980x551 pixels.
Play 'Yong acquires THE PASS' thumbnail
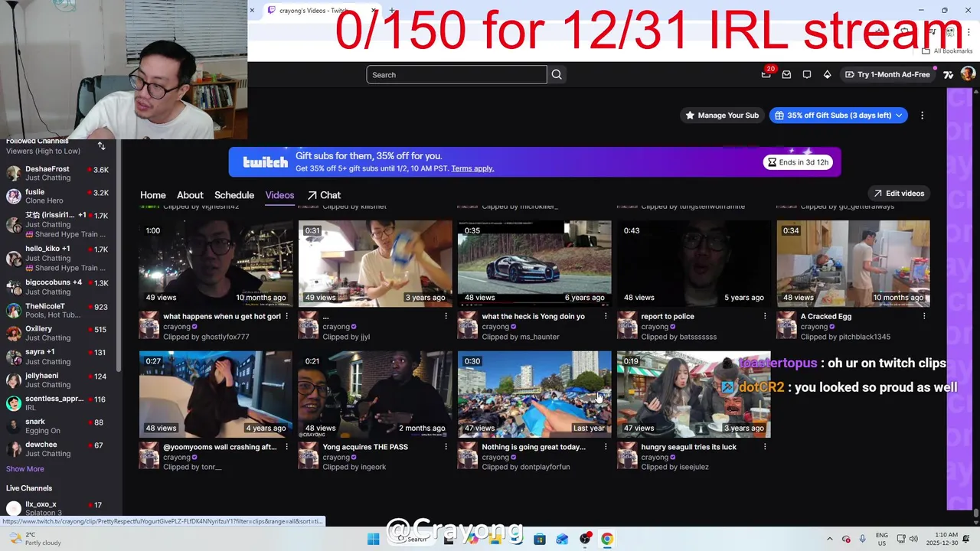tap(375, 395)
